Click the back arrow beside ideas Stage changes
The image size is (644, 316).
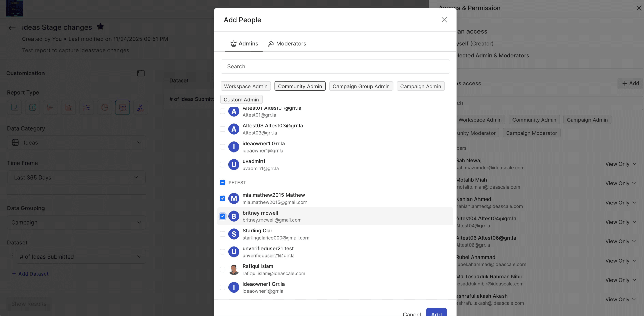pos(12,28)
